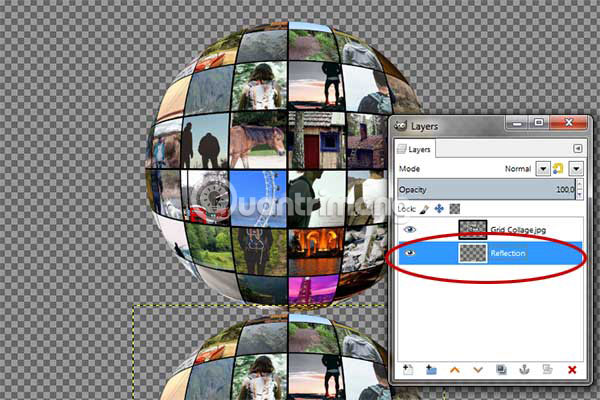Image resolution: width=600 pixels, height=400 pixels.
Task: Lock pixels with the paintbrush icon
Action: tap(424, 209)
